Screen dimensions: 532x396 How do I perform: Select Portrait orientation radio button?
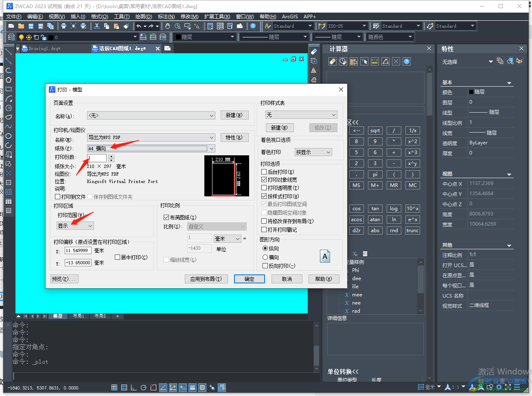point(265,248)
